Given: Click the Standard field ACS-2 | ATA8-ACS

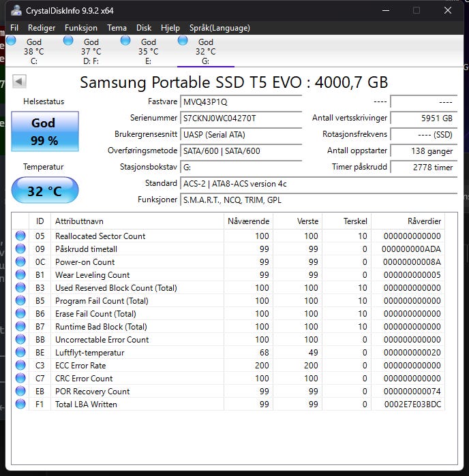Looking at the screenshot, I should tap(319, 184).
